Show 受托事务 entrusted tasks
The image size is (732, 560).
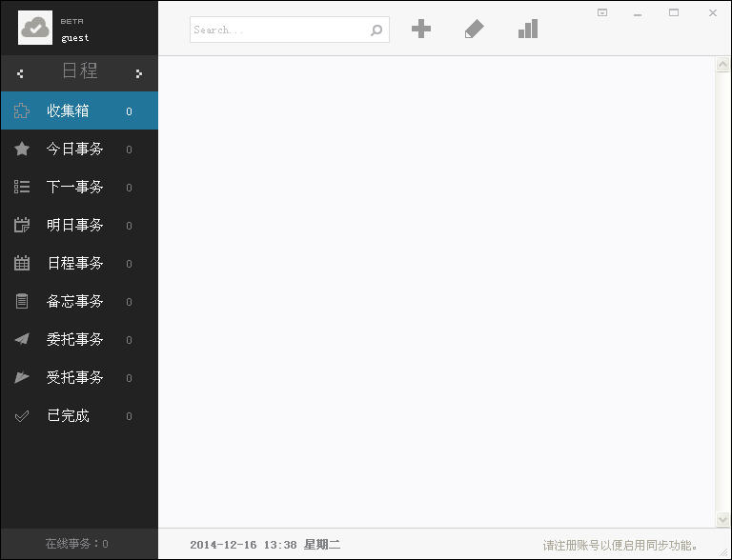(x=79, y=377)
